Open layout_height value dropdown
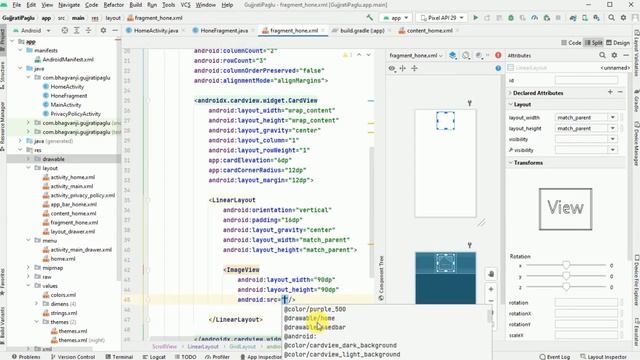The width and height of the screenshot is (640, 360). (613, 128)
